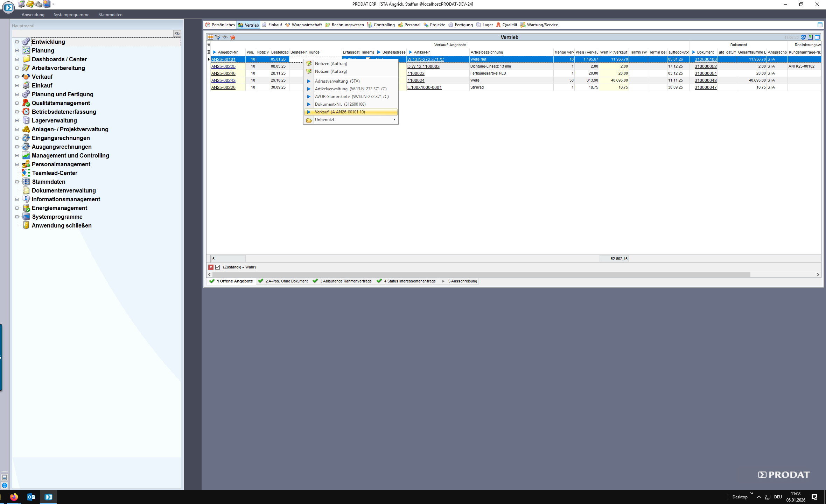The width and height of the screenshot is (826, 504).
Task: Click the filter funnel icon in Vertrieb toolbar
Action: click(218, 37)
